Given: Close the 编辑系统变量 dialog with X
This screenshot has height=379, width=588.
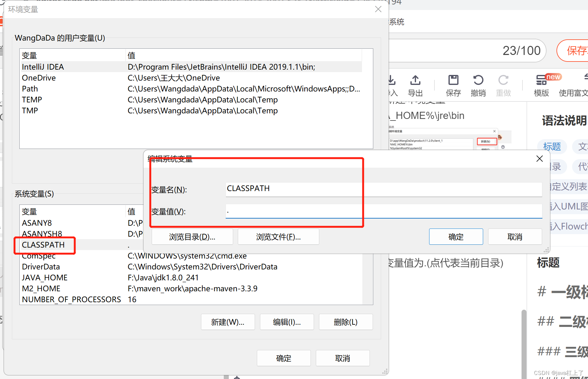Looking at the screenshot, I should click(x=539, y=159).
